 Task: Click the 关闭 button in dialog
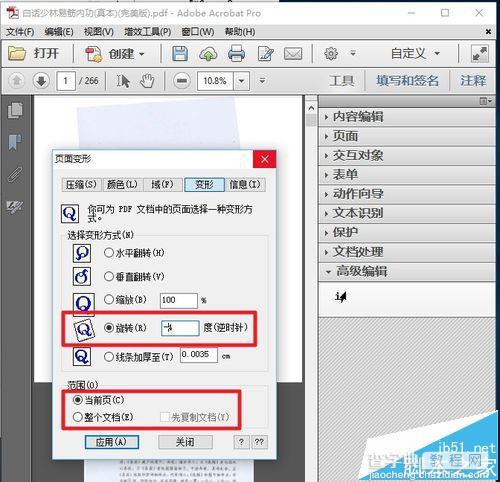click(x=185, y=442)
